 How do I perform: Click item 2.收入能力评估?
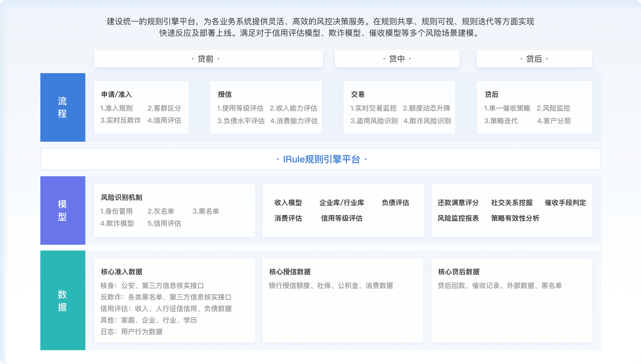pos(293,108)
